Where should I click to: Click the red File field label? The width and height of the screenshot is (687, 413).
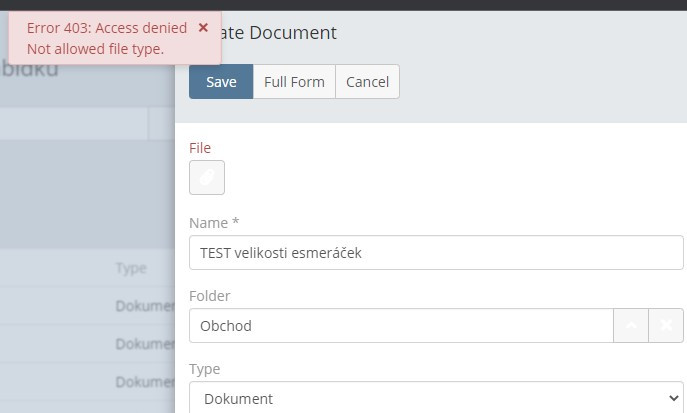[x=200, y=148]
